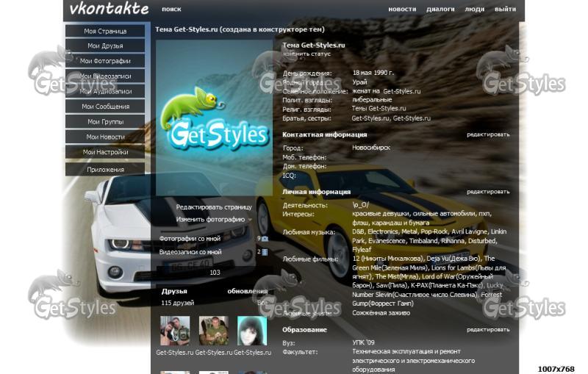The image size is (588, 374).
Task: Click обновления link in friends block
Action: click(x=247, y=291)
